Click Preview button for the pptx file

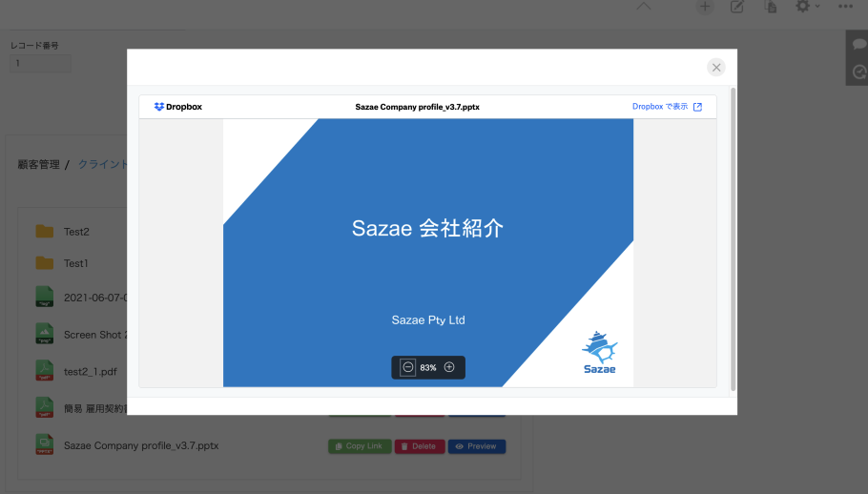click(x=477, y=446)
